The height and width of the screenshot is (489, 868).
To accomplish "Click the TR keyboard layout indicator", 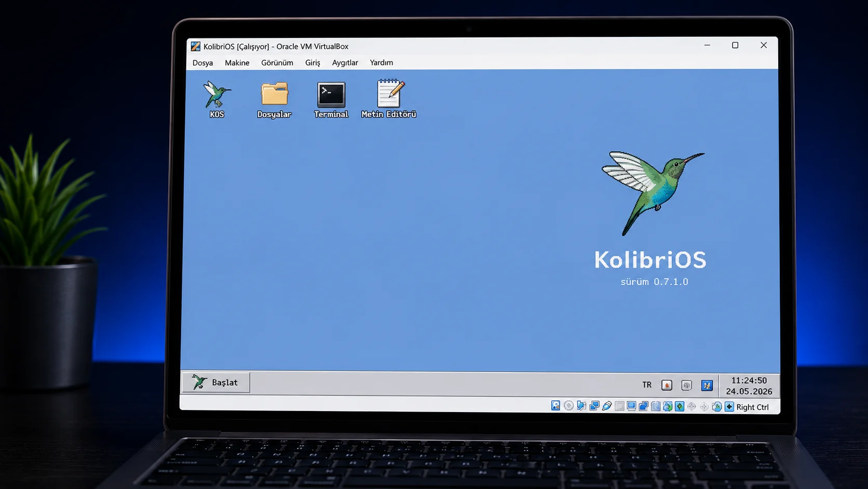I will pos(647,385).
